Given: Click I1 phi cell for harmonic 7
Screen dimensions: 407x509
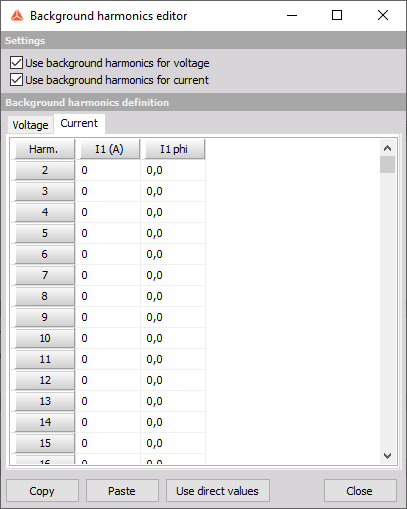Looking at the screenshot, I should [173, 275].
